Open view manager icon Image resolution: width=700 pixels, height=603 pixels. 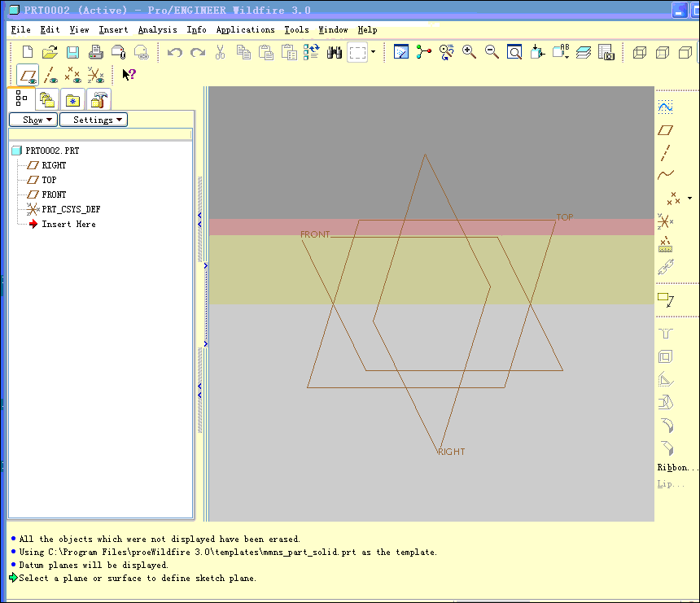pos(606,52)
